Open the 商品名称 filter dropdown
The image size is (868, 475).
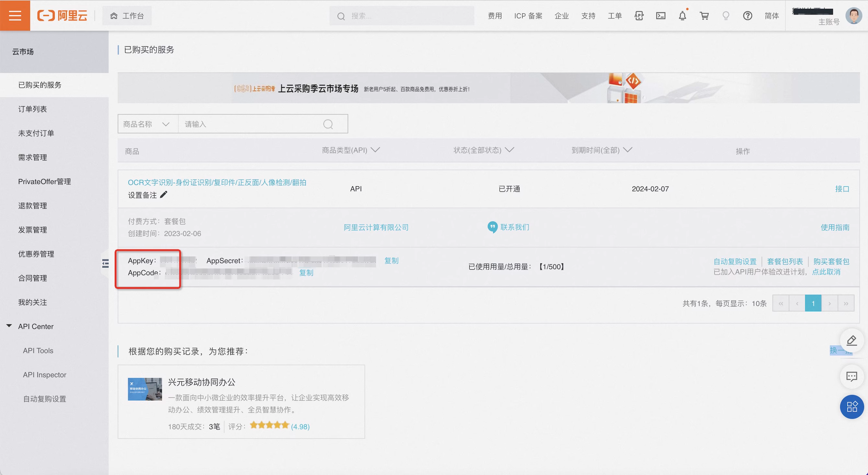(148, 124)
